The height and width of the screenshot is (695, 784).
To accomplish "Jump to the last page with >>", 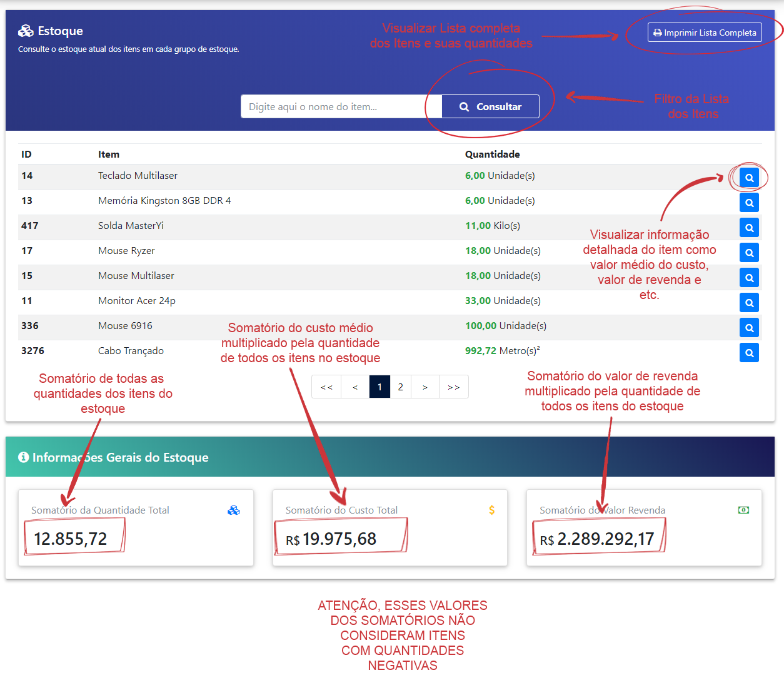I will click(453, 387).
